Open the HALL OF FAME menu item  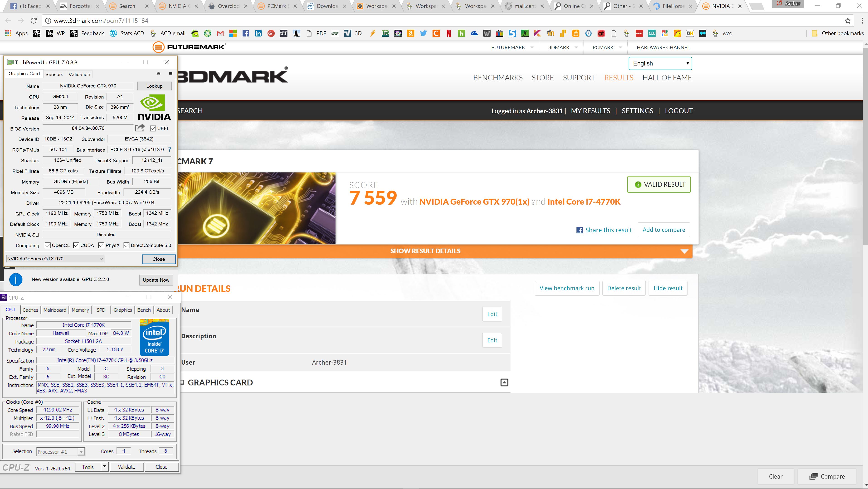click(x=667, y=78)
